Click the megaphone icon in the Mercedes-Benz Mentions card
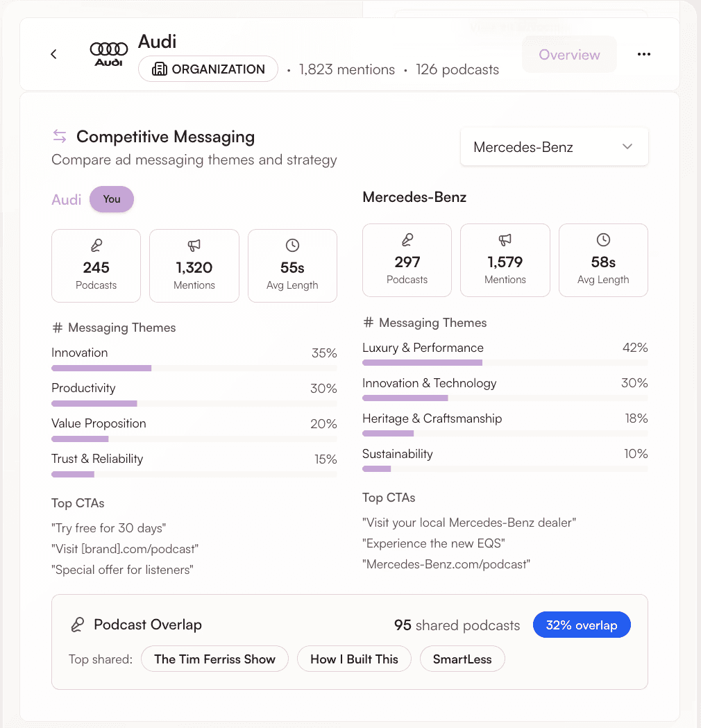 [x=505, y=239]
